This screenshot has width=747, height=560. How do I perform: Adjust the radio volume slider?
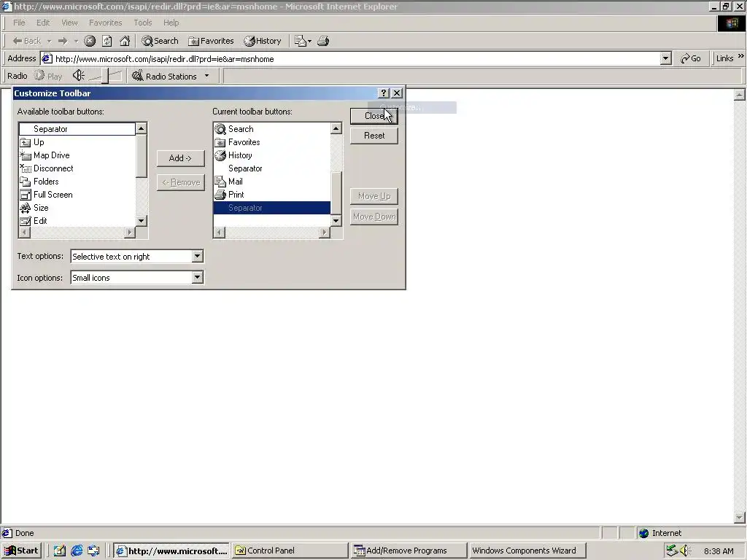(106, 76)
